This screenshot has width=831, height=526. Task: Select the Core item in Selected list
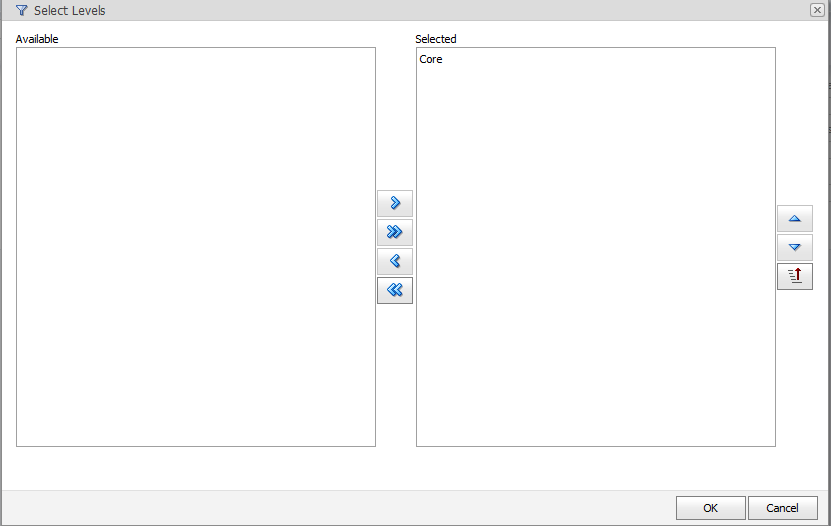tap(431, 59)
